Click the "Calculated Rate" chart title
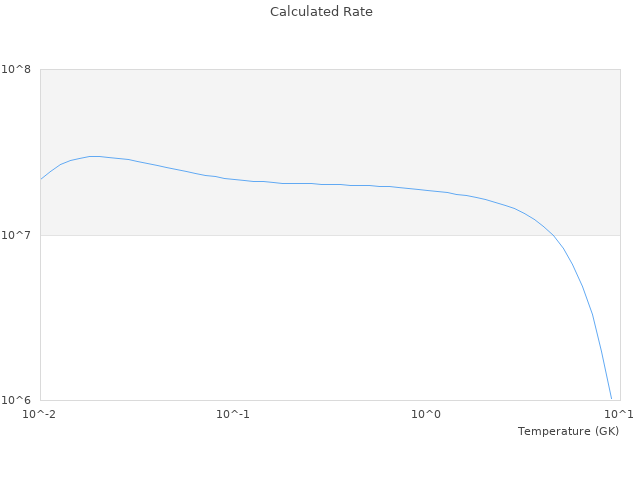This screenshot has width=640, height=480. point(320,12)
